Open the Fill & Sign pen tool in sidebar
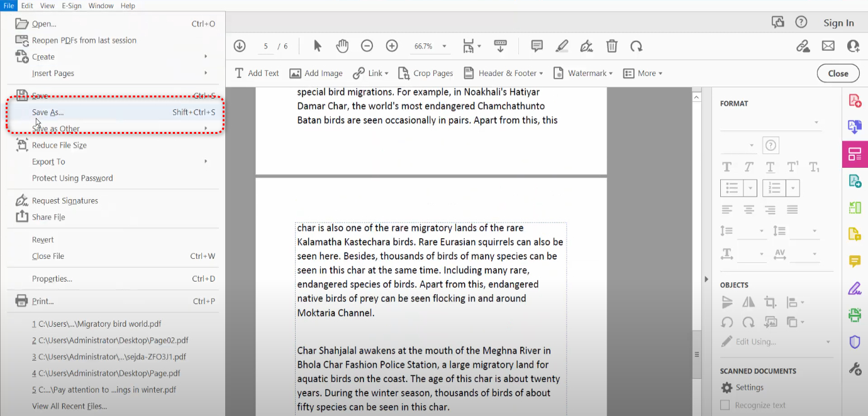This screenshot has width=868, height=416. point(855,288)
